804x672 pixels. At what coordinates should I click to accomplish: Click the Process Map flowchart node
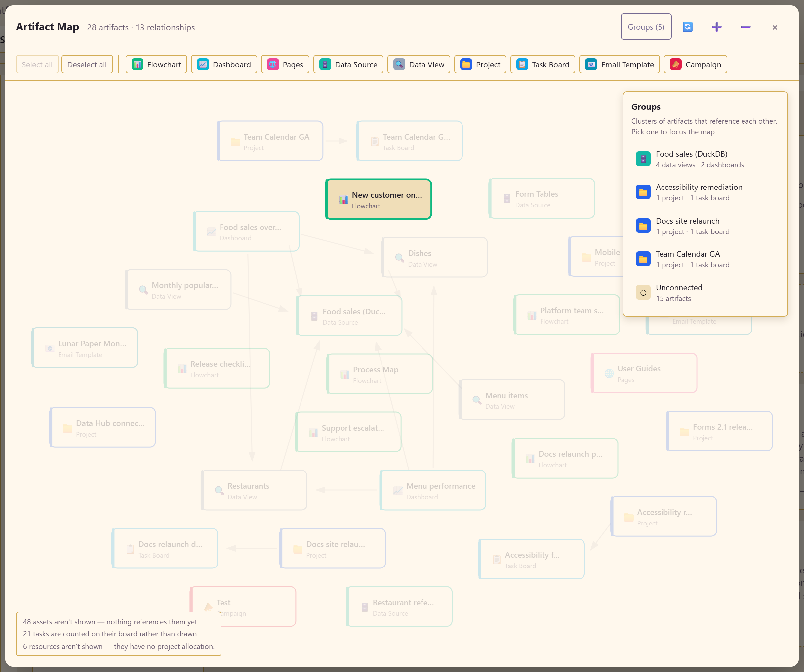click(x=380, y=374)
